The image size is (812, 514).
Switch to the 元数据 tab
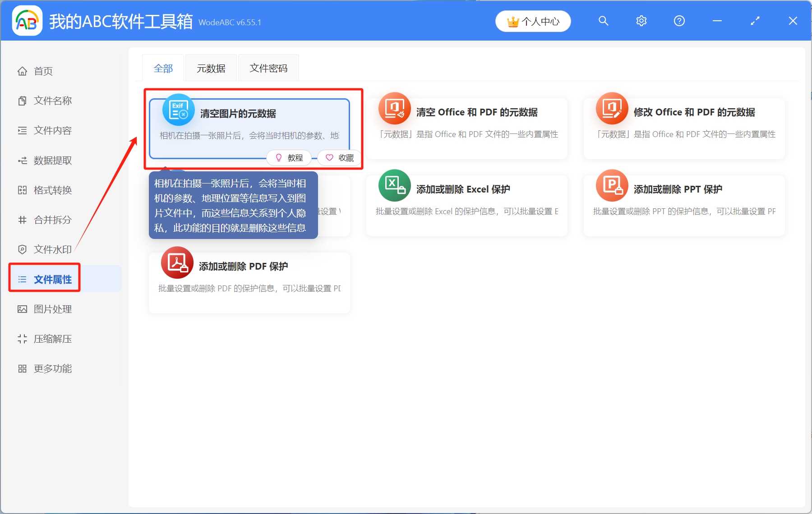[211, 67]
